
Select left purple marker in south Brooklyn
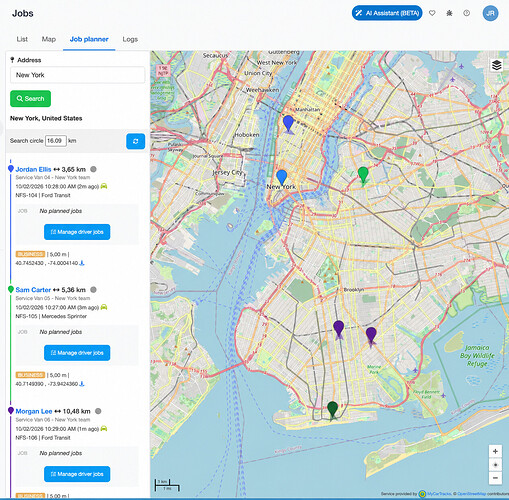(x=339, y=329)
